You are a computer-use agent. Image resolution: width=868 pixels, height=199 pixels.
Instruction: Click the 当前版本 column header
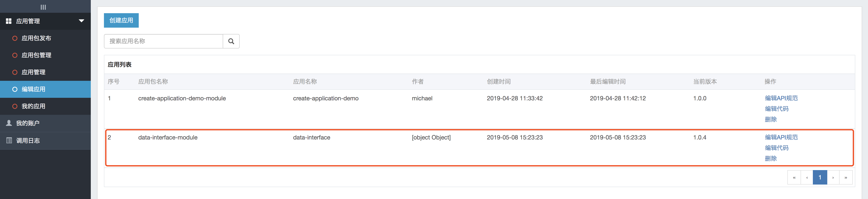[x=705, y=82]
